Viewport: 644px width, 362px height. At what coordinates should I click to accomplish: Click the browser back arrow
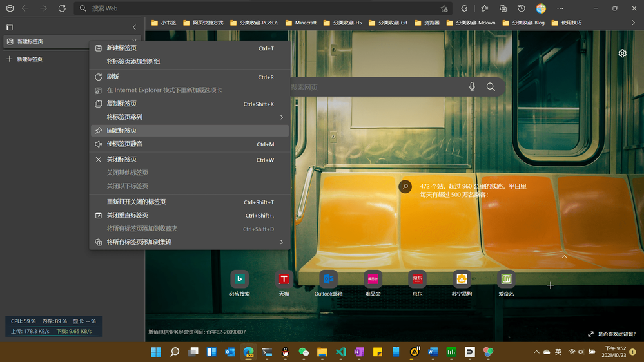coord(26,8)
